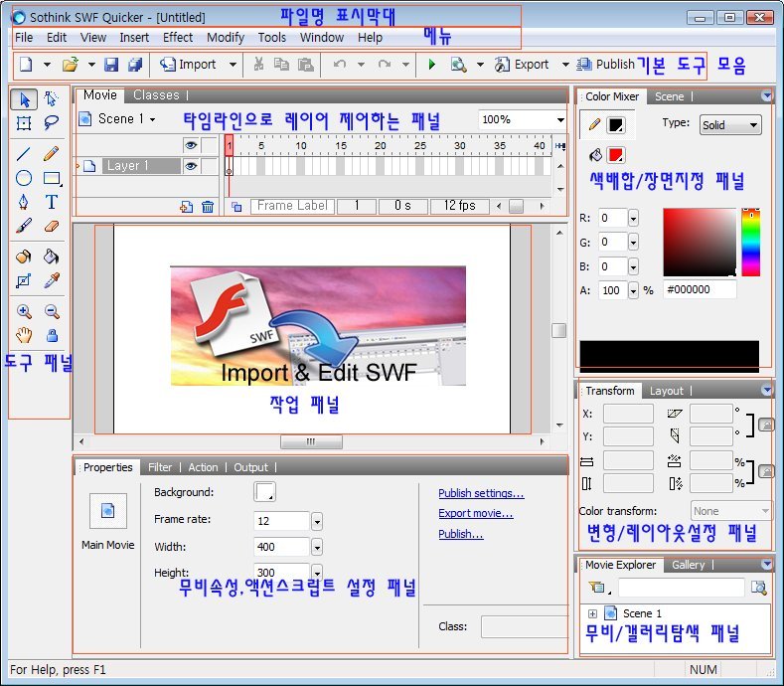Click the Import toolbar button
Screen dimensions: 784x686
click(x=188, y=65)
